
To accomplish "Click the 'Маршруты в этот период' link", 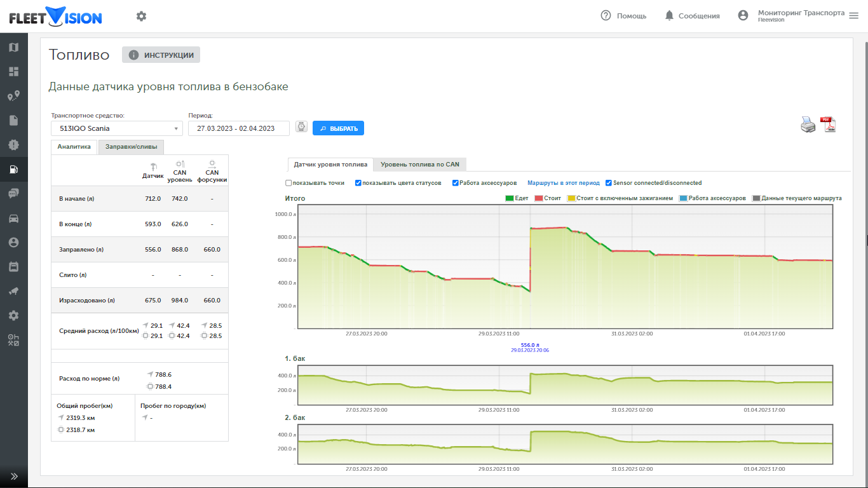I will click(x=563, y=183).
